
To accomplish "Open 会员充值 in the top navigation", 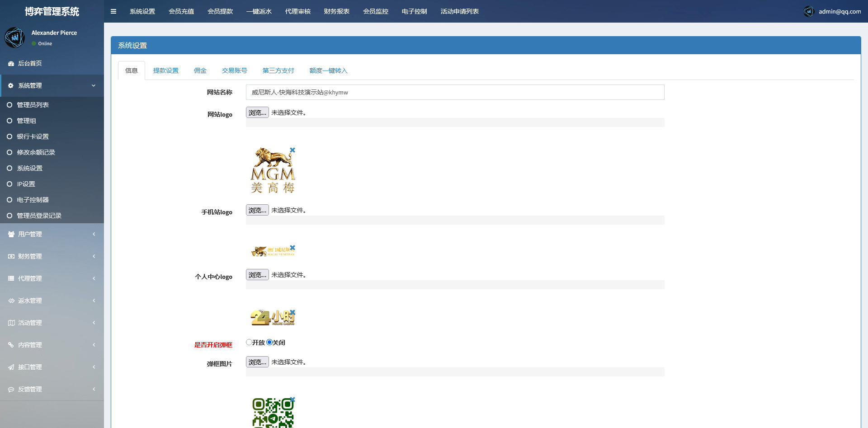I will (181, 11).
